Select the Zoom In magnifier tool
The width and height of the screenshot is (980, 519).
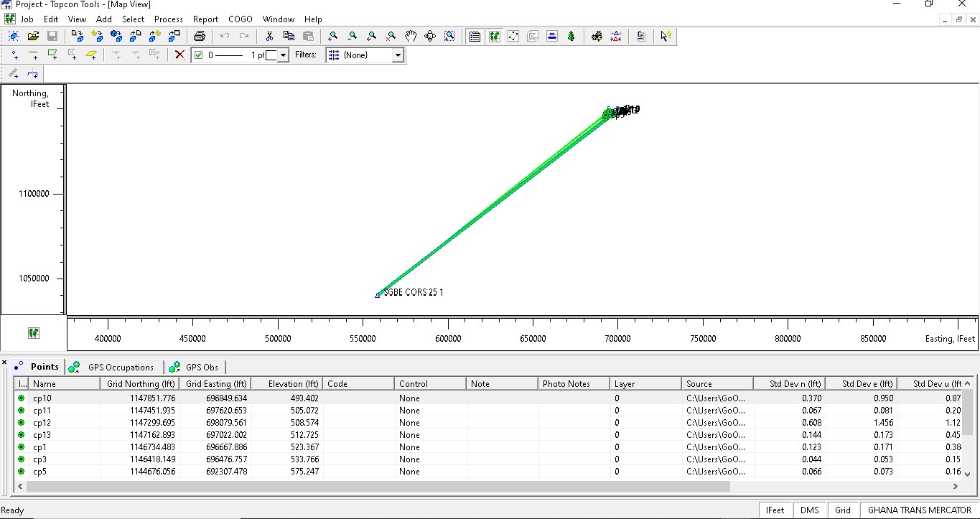[x=332, y=36]
